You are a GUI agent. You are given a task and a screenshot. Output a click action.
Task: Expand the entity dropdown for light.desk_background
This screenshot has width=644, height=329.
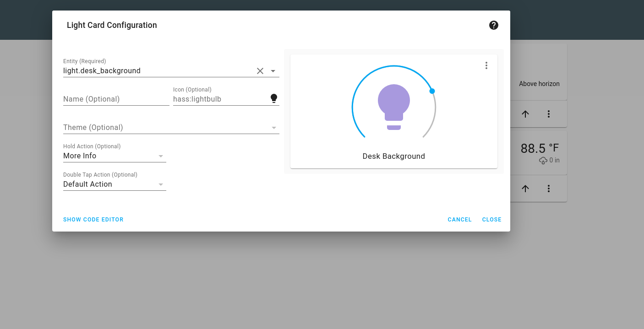pyautogui.click(x=273, y=71)
